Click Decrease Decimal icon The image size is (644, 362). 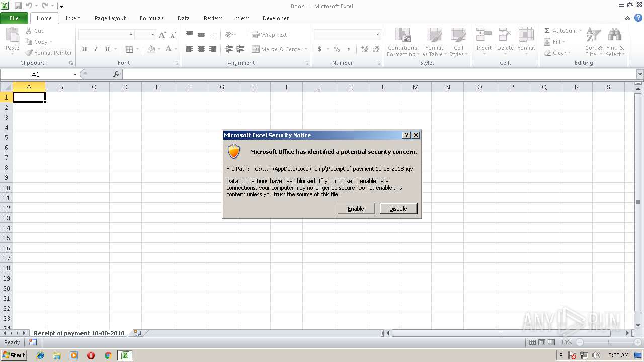[376, 49]
